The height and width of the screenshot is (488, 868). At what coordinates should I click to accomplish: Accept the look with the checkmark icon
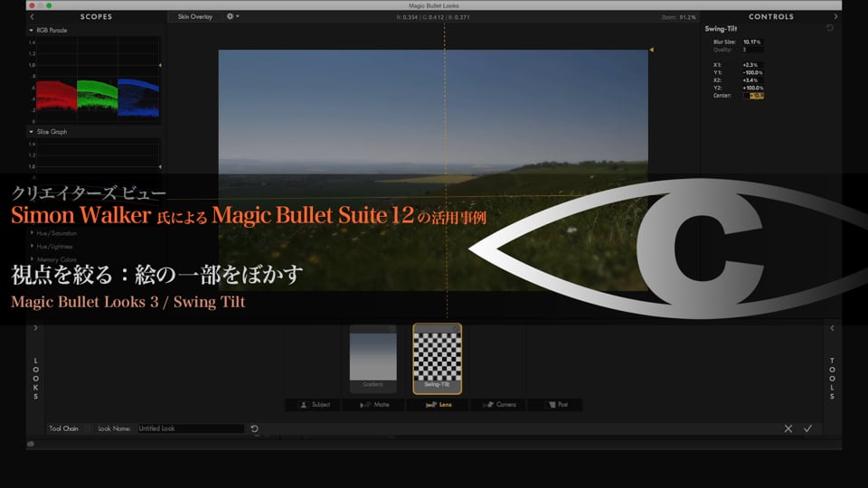[x=808, y=428]
